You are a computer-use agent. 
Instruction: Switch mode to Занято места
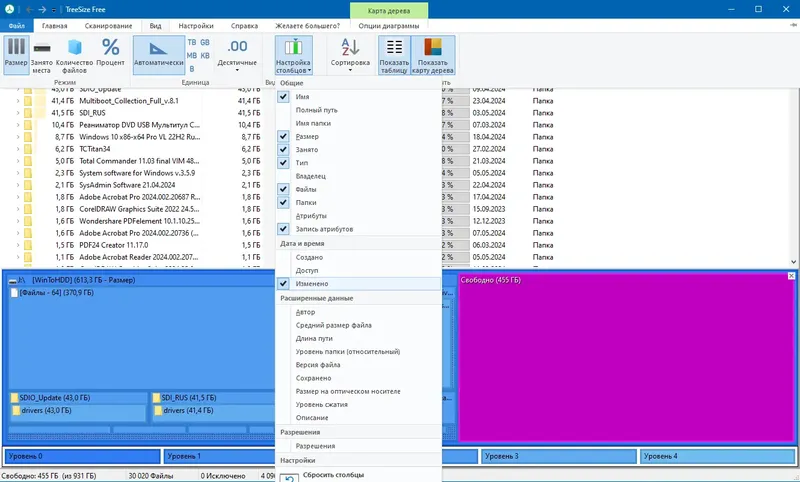(41, 55)
